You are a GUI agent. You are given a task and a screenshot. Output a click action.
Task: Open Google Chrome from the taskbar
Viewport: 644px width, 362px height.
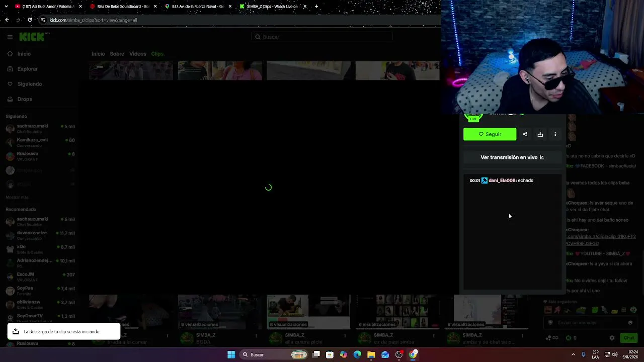click(x=413, y=354)
